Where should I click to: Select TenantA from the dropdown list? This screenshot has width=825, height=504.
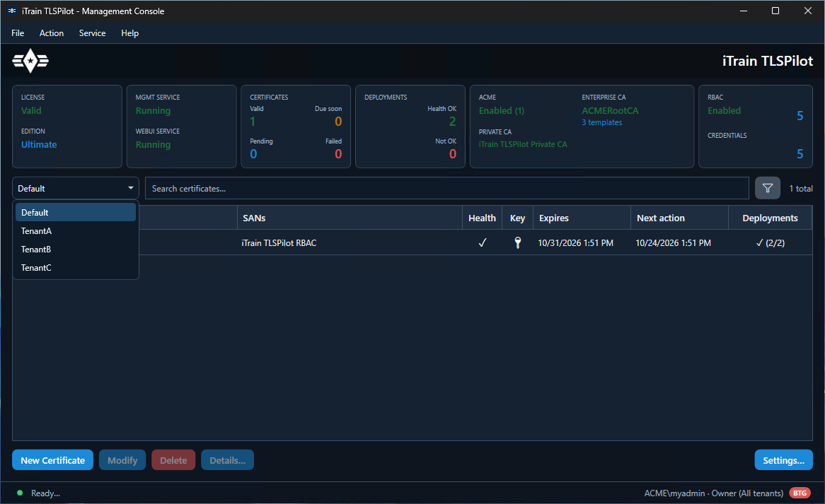pyautogui.click(x=76, y=230)
